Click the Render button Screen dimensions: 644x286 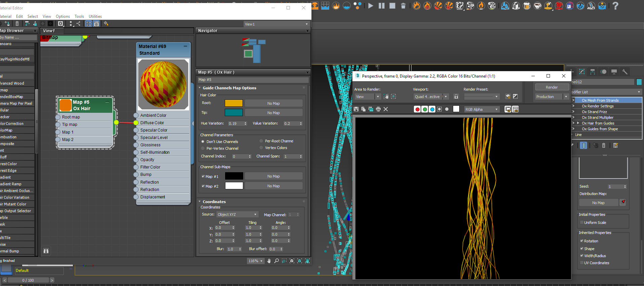552,87
